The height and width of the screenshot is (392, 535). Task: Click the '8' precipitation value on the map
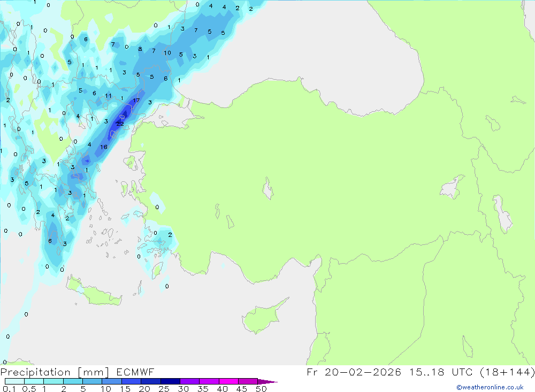[140, 49]
